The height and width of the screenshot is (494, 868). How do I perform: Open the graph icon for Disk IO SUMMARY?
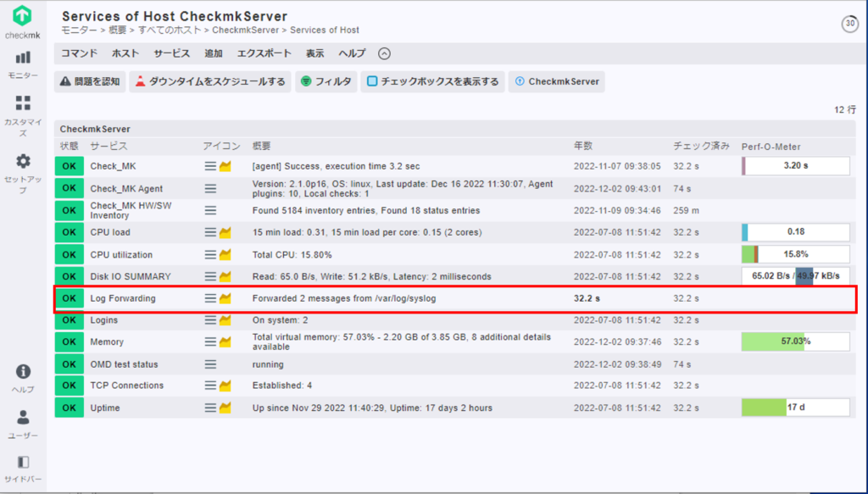point(225,276)
